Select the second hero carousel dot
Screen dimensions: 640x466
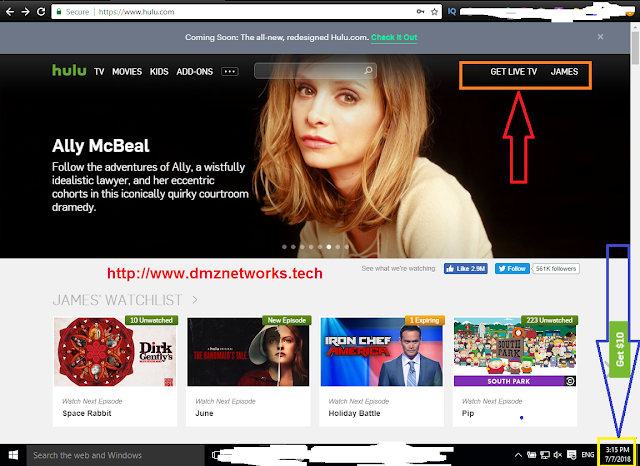(293, 247)
